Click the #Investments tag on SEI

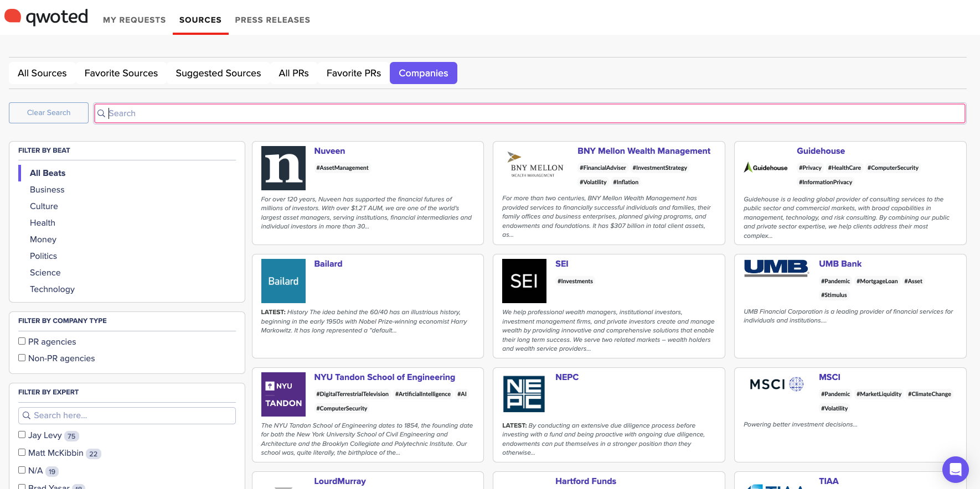575,281
